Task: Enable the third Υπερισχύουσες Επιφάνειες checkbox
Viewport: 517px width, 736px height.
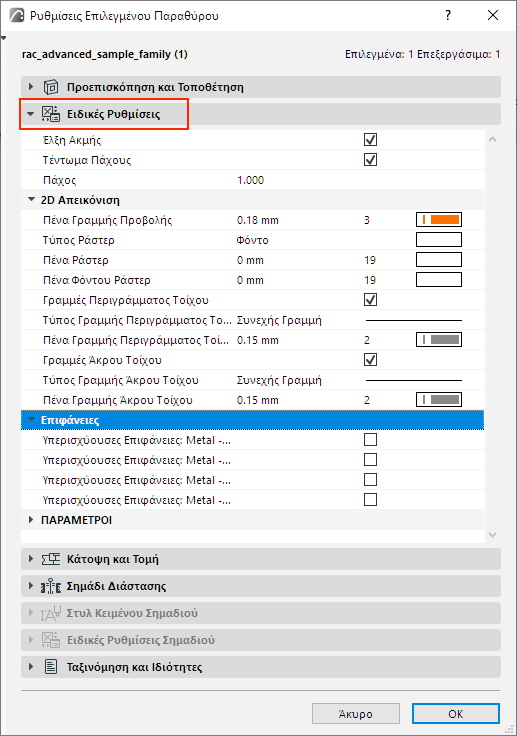Action: [x=370, y=480]
